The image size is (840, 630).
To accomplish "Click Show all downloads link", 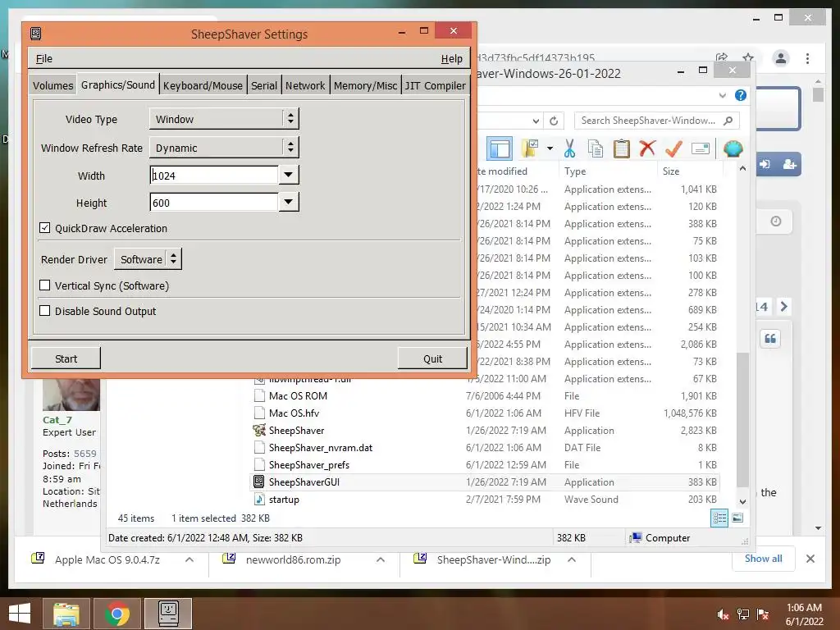I will [763, 558].
